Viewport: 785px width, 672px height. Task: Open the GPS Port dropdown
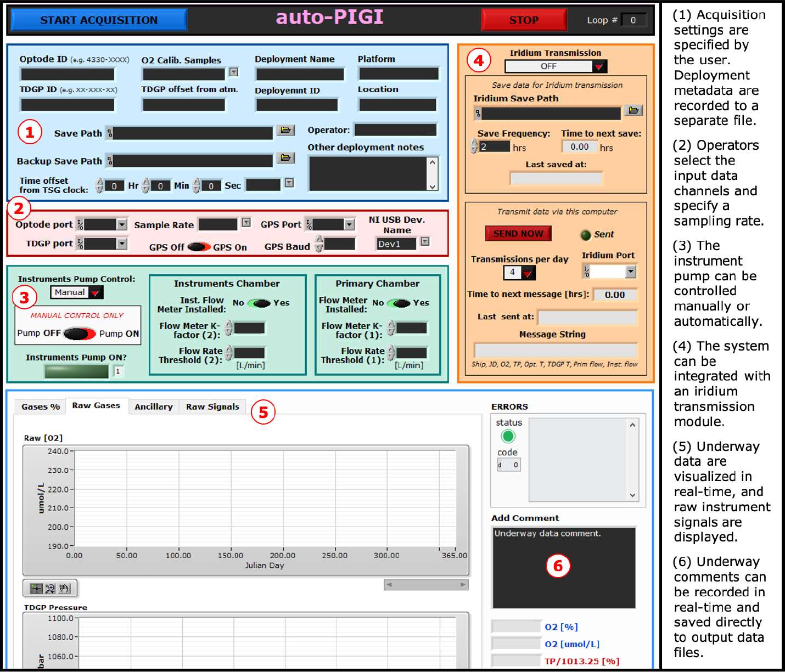349,224
